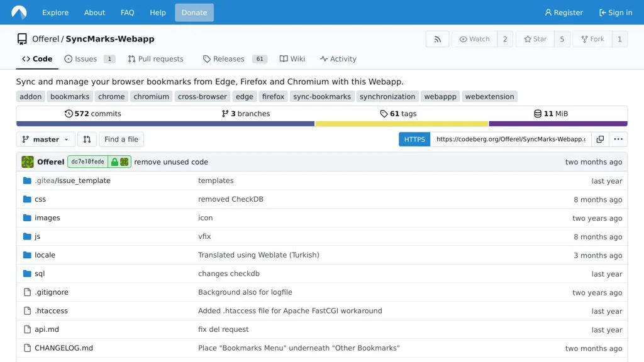Viewport: 644px width, 362px height.
Task: Watch this repository
Action: pos(475,39)
